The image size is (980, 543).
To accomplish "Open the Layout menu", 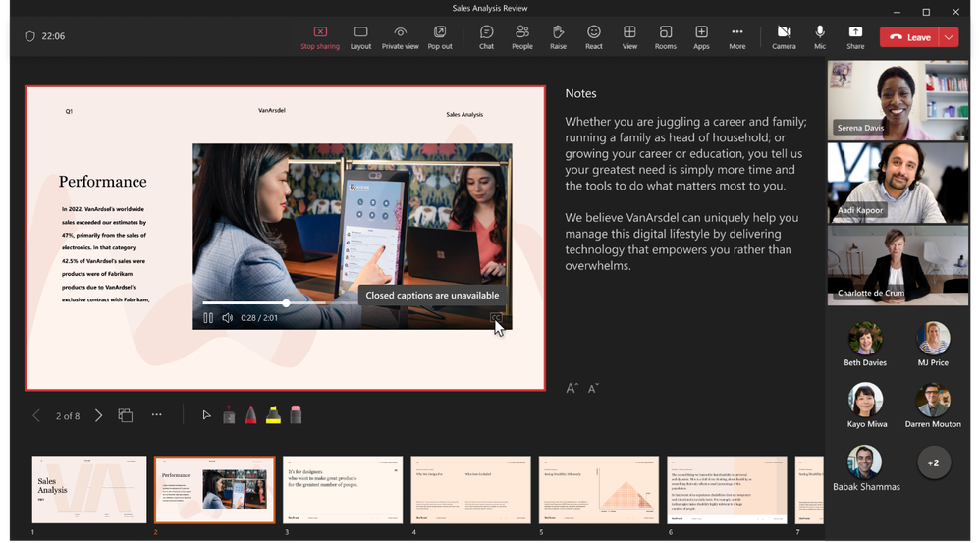I will coord(360,37).
